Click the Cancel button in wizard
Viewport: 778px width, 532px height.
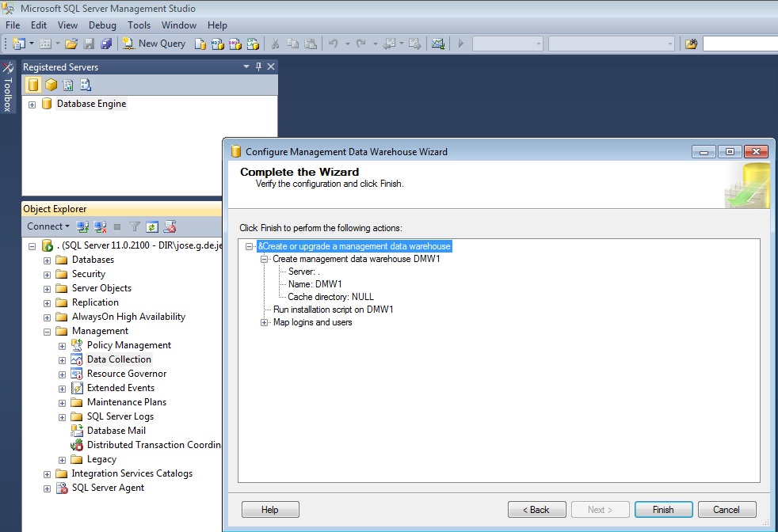(727, 510)
